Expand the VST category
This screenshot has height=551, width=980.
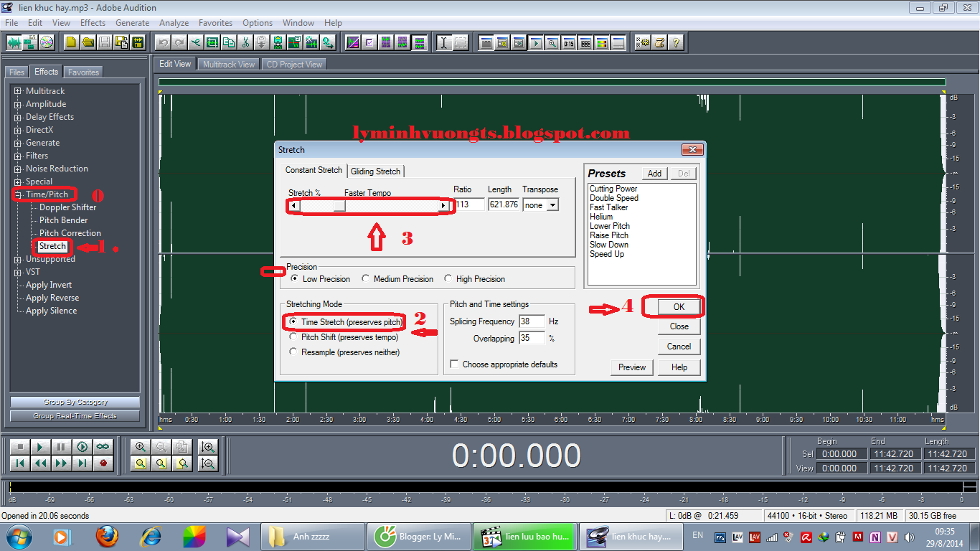(x=18, y=272)
